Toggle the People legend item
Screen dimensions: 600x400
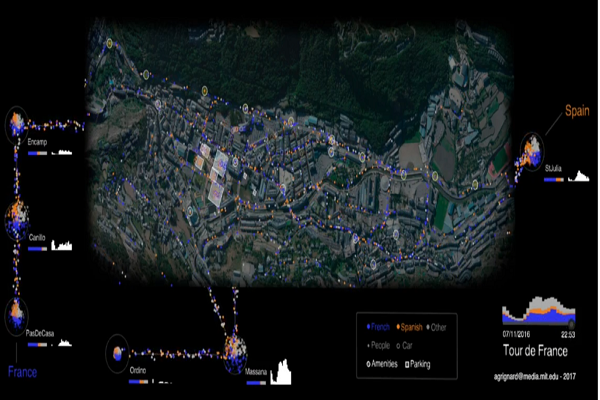click(x=378, y=346)
